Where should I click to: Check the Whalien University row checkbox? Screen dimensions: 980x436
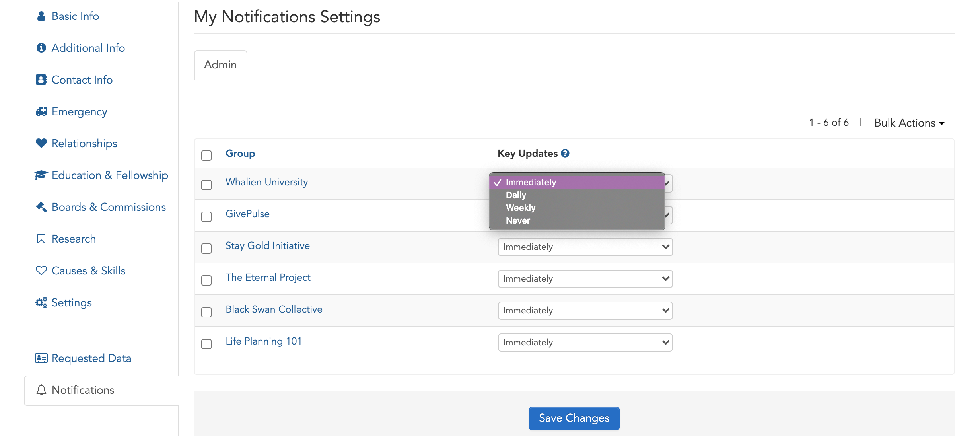(206, 185)
